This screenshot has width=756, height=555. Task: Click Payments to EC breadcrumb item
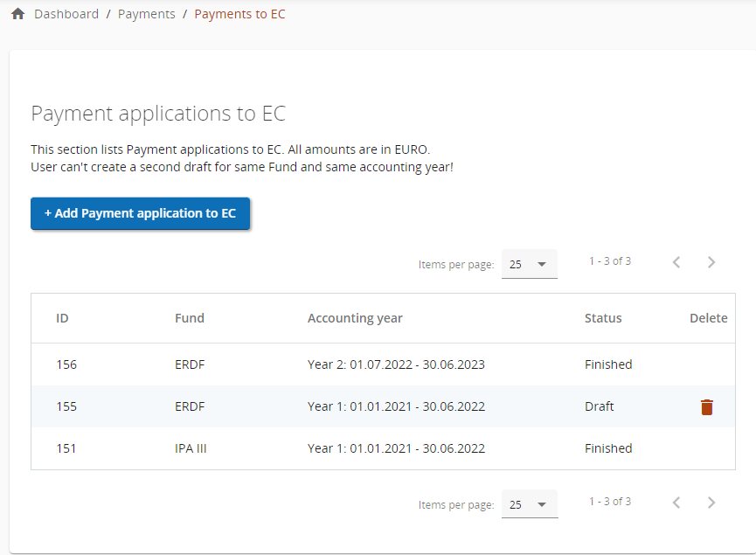239,14
